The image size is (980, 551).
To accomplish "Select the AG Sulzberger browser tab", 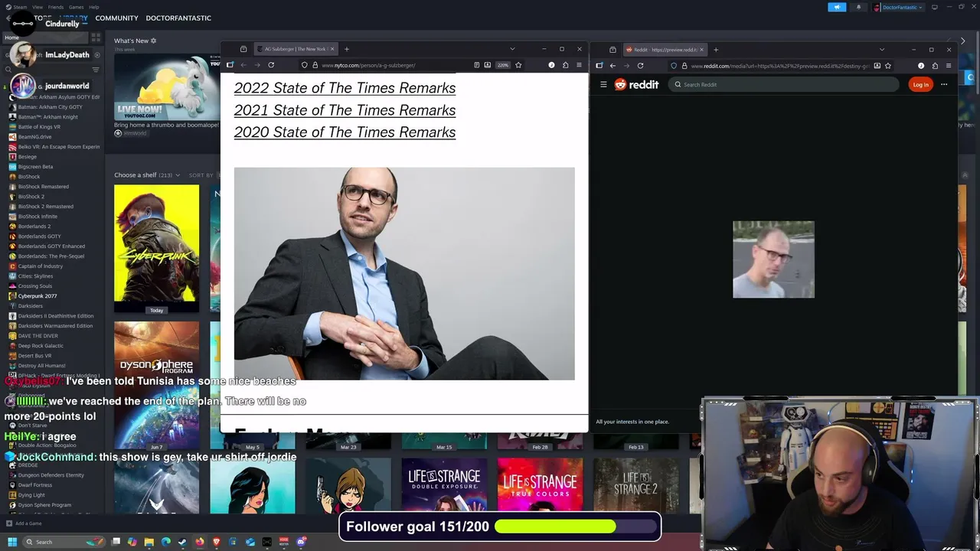I will click(x=296, y=49).
